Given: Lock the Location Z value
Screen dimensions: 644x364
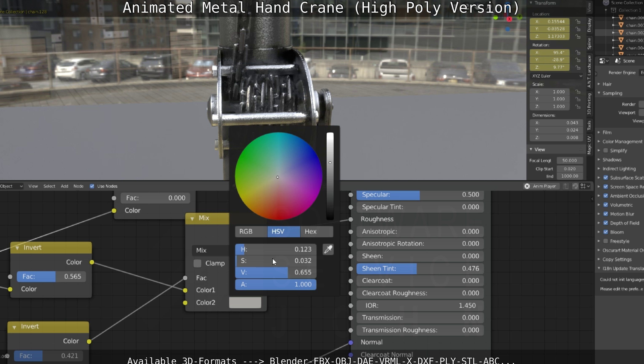Looking at the screenshot, I should pos(578,36).
